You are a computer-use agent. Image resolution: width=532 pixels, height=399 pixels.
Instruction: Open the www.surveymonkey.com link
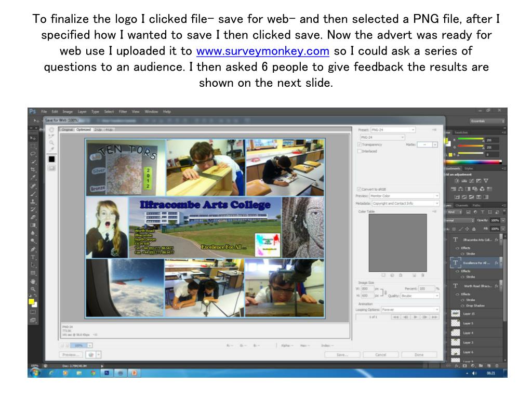pos(262,51)
